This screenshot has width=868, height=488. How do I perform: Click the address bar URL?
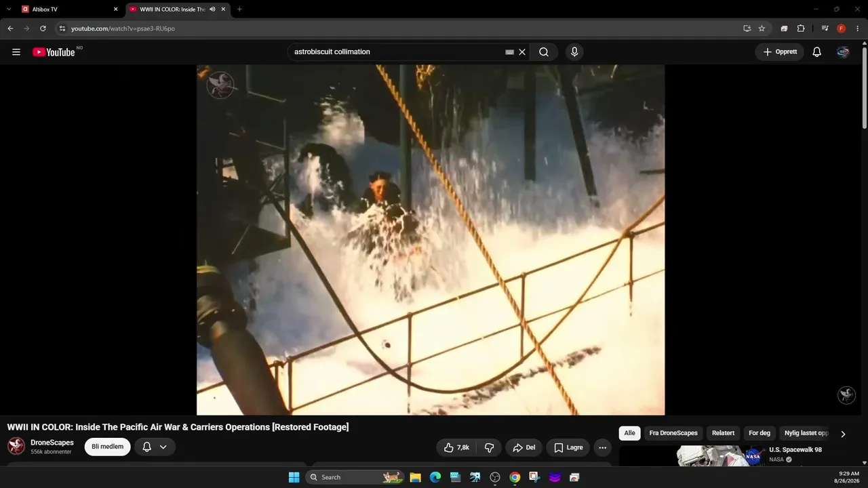(123, 28)
